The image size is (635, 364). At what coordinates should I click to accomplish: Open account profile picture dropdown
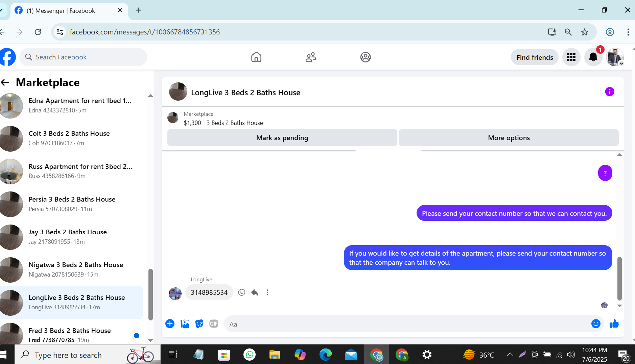pos(615,57)
